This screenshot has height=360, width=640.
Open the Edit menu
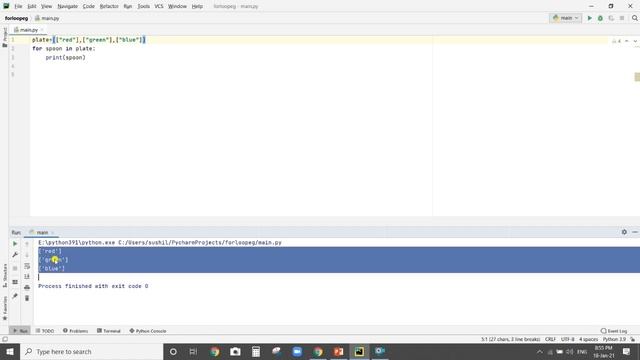pyautogui.click(x=31, y=6)
